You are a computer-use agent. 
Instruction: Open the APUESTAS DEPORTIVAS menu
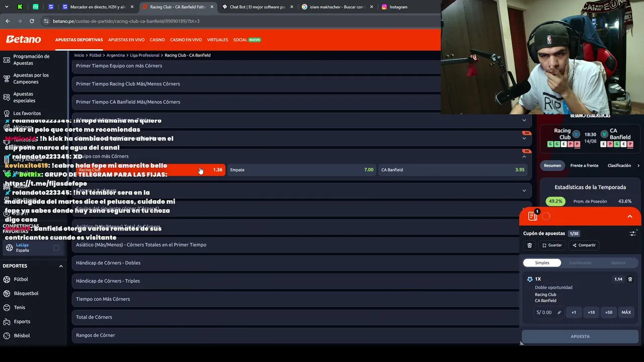coord(79,40)
